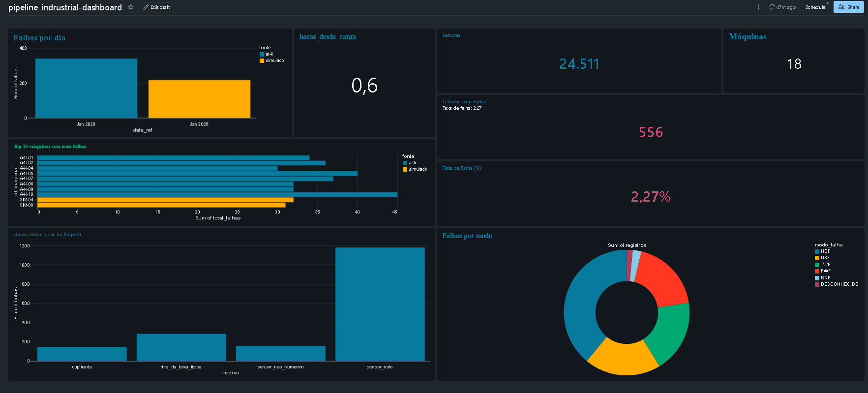Click the Leituras com Falha value 556

tap(651, 132)
